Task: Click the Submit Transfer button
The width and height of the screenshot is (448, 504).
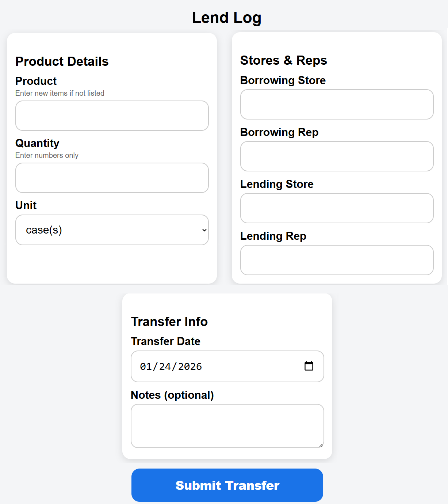Action: click(227, 485)
